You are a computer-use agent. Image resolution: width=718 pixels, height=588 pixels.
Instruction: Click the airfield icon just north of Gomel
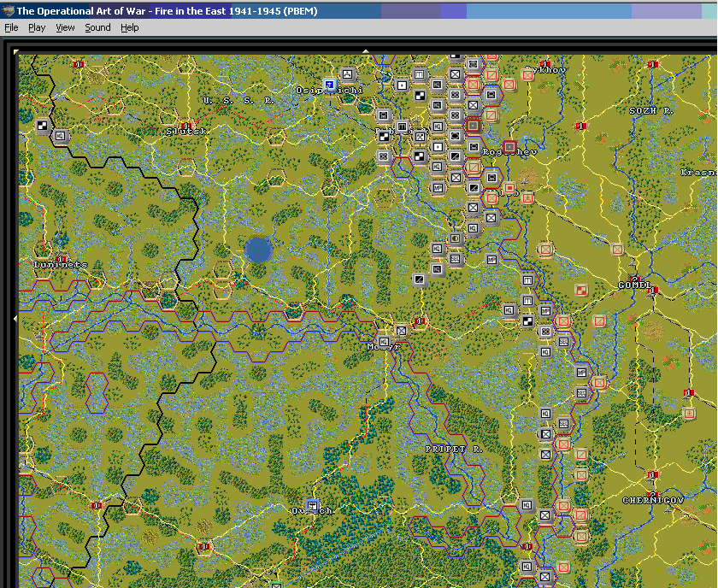[633, 264]
